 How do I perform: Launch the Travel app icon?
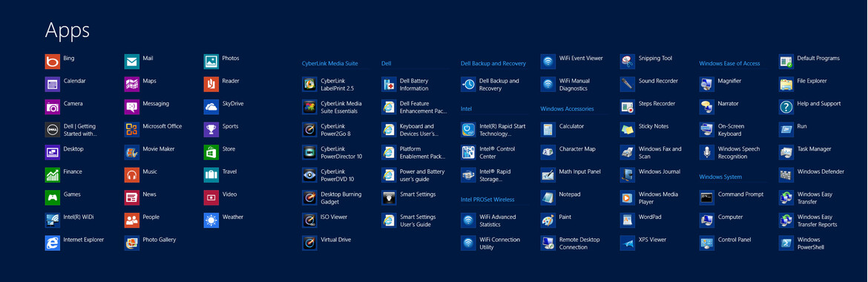pyautogui.click(x=211, y=175)
